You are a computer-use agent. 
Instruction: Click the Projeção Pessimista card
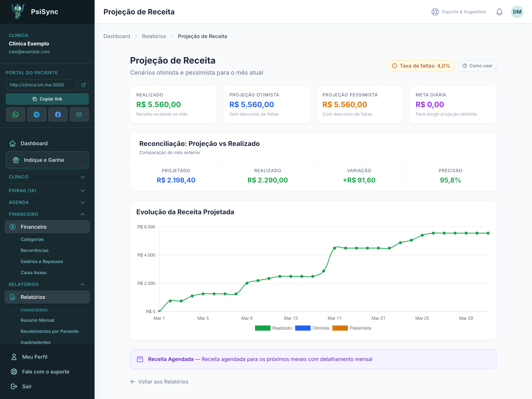point(359,104)
